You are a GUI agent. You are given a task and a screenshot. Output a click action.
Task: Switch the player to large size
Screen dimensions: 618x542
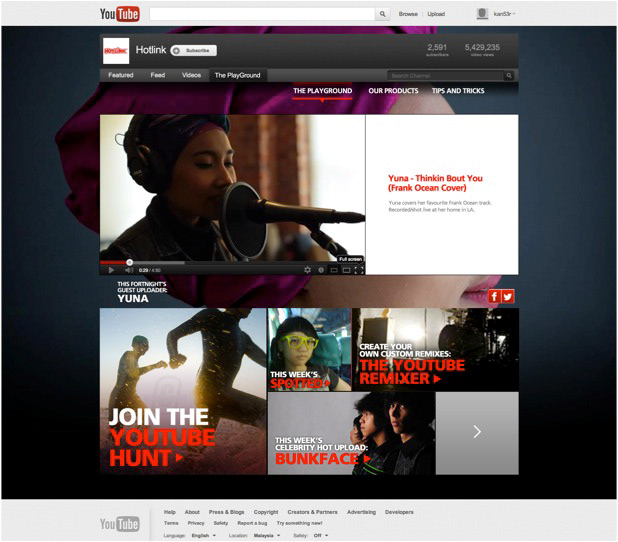click(346, 270)
